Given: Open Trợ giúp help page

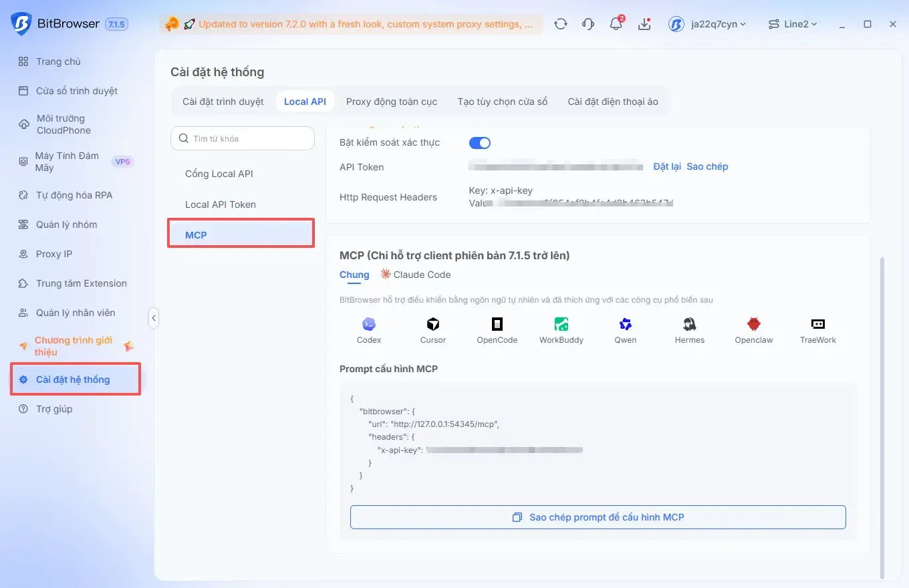Looking at the screenshot, I should point(54,409).
